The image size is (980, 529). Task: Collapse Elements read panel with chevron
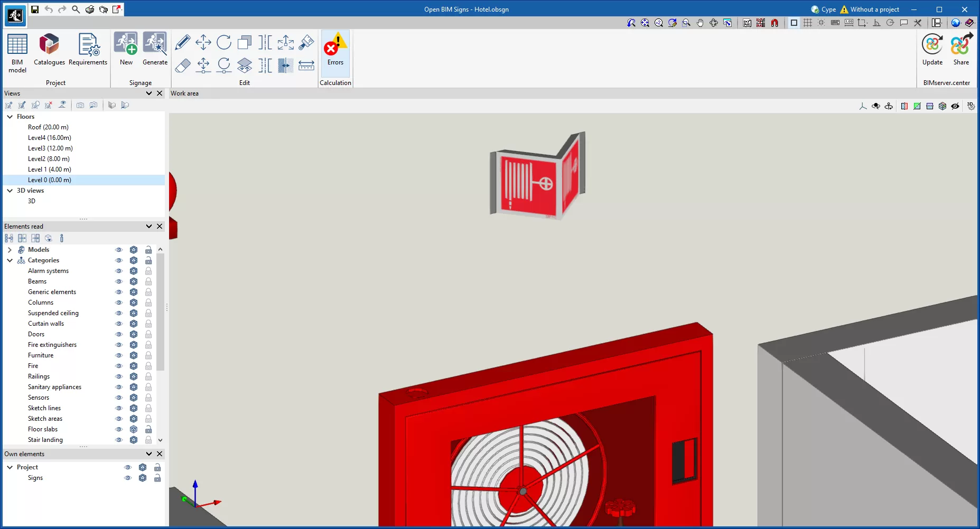pyautogui.click(x=149, y=226)
